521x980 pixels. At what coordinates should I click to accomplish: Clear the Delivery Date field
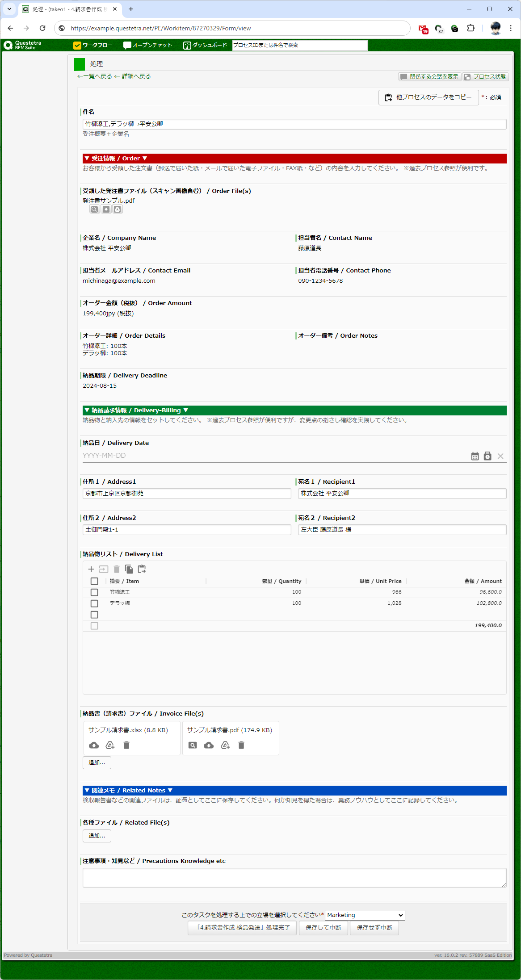500,456
